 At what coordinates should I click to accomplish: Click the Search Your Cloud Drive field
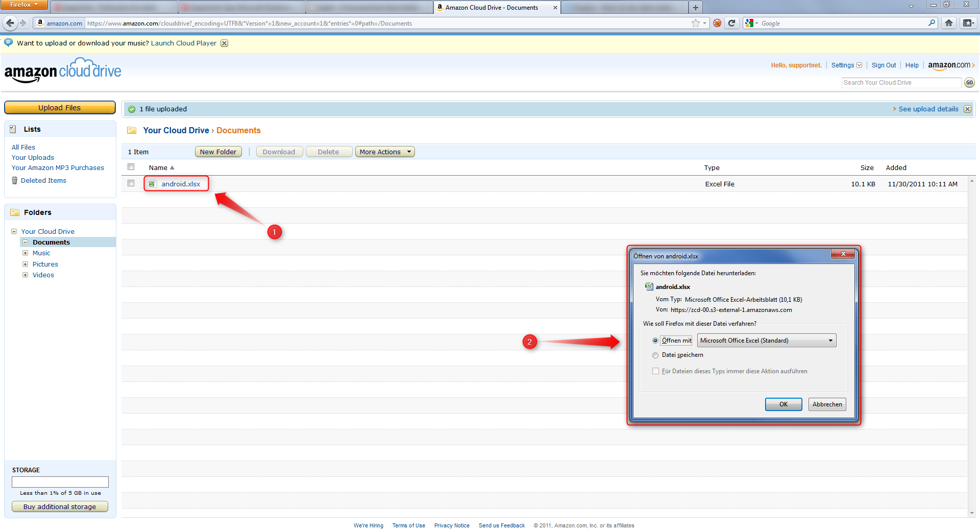click(901, 82)
